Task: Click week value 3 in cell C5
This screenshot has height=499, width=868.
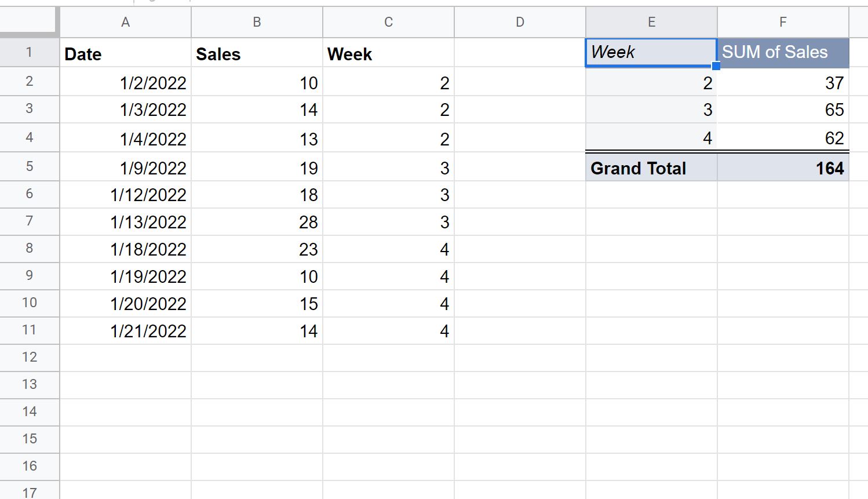Action: tap(388, 167)
